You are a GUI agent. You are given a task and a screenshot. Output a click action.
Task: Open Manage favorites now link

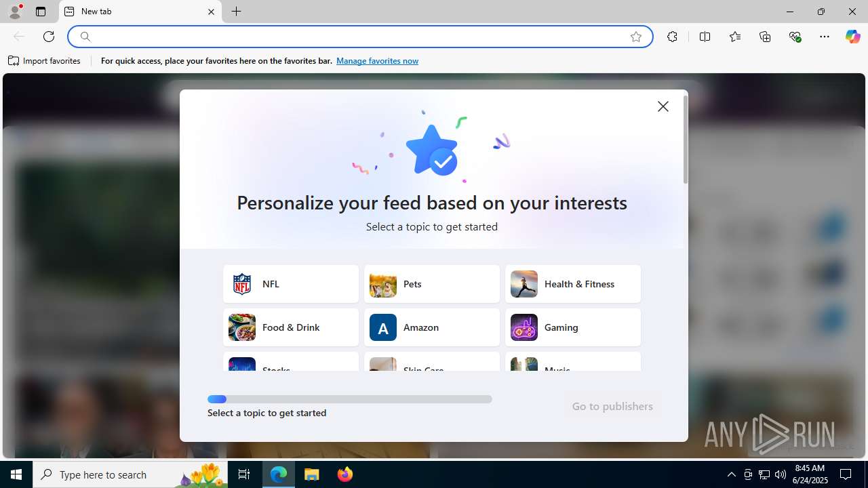377,61
